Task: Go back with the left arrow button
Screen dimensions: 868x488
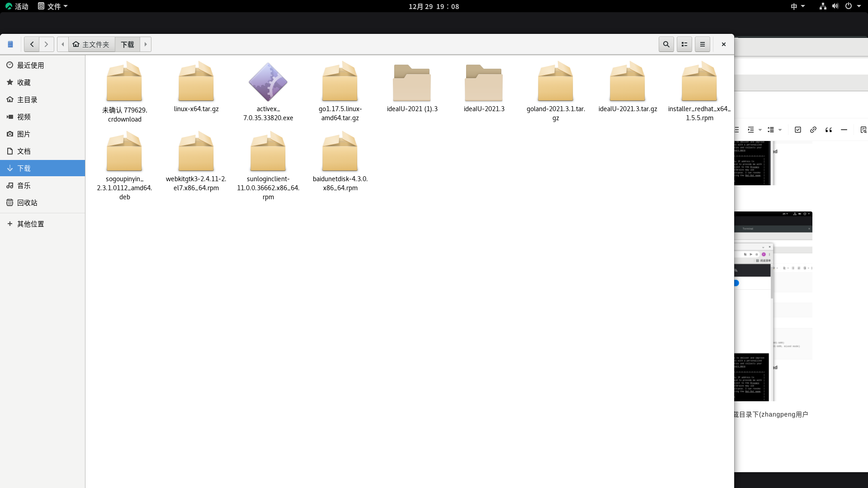Action: 32,44
